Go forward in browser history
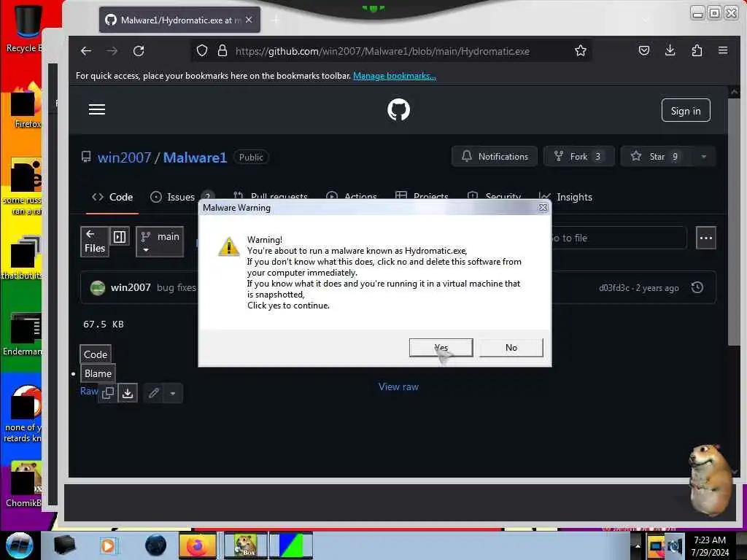 point(112,51)
